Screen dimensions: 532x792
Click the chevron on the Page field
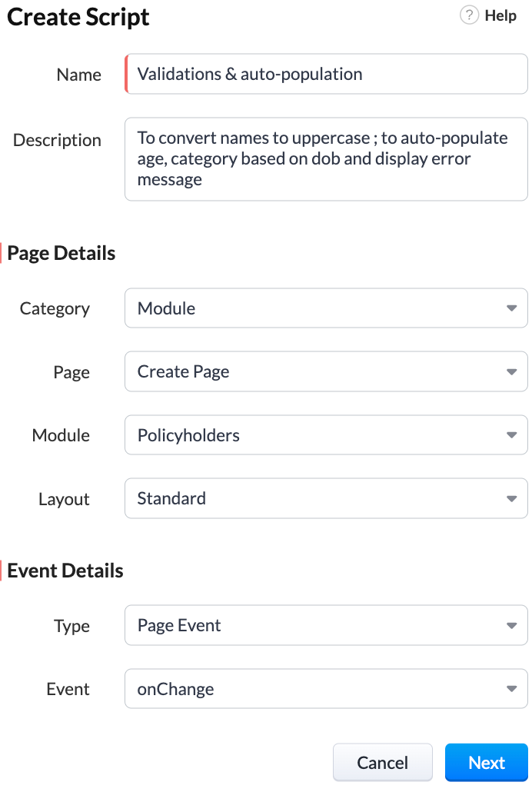coord(512,371)
